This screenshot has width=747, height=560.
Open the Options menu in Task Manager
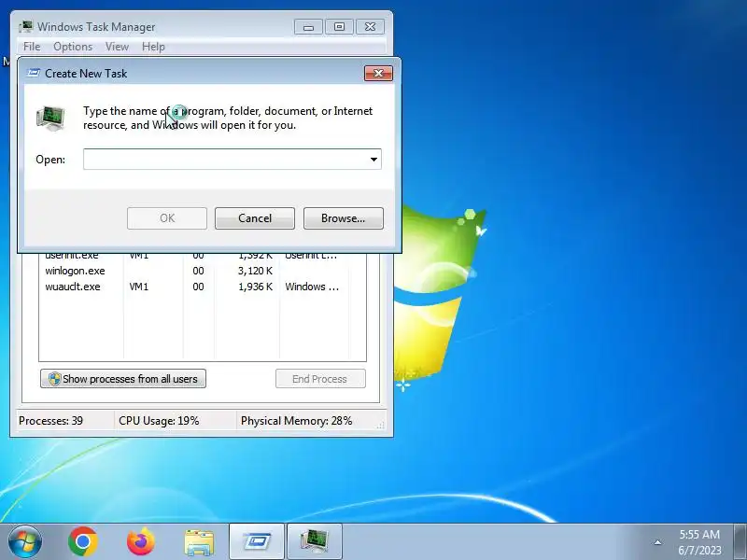click(73, 47)
